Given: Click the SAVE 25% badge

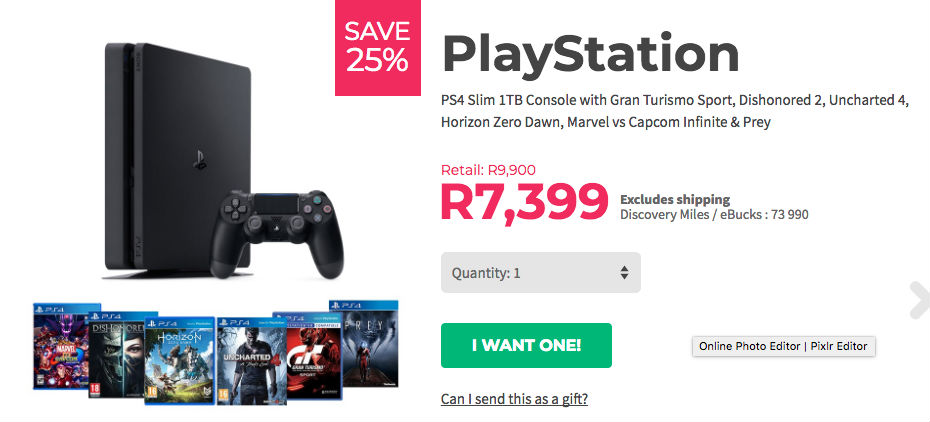Looking at the screenshot, I should coord(378,47).
